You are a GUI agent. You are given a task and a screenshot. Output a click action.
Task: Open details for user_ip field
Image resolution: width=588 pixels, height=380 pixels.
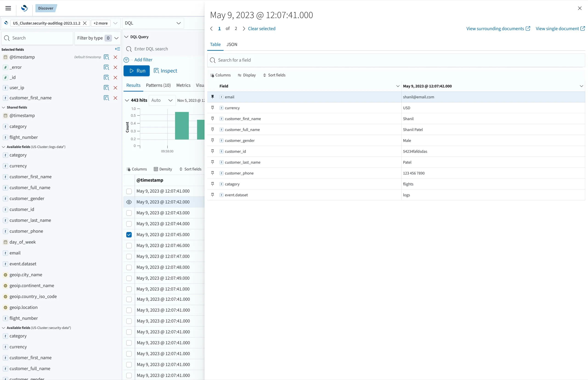[106, 88]
